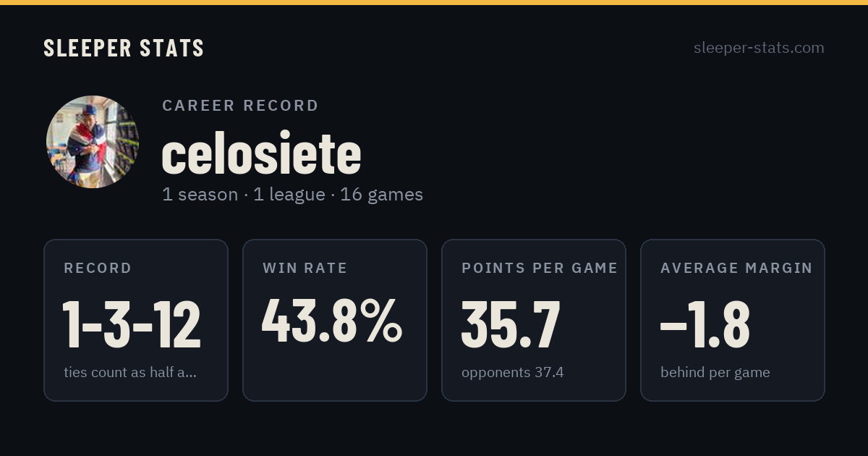Open the sleeper-stats.com link

pyautogui.click(x=759, y=48)
